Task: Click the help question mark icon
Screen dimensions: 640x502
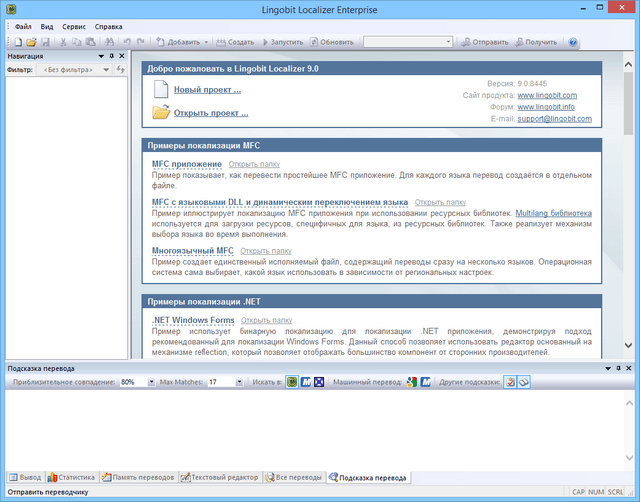Action: tap(573, 42)
